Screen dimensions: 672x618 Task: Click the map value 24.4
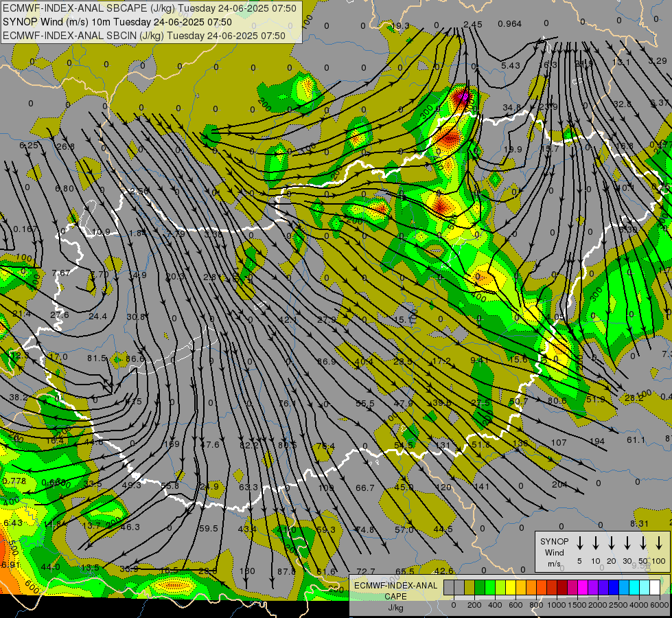point(97,316)
